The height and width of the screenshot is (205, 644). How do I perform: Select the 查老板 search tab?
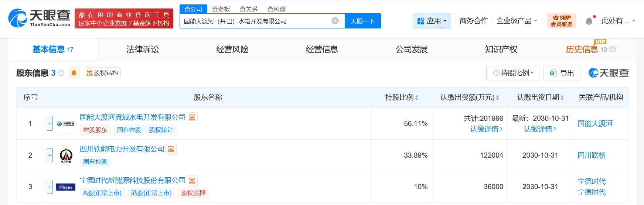click(x=221, y=9)
